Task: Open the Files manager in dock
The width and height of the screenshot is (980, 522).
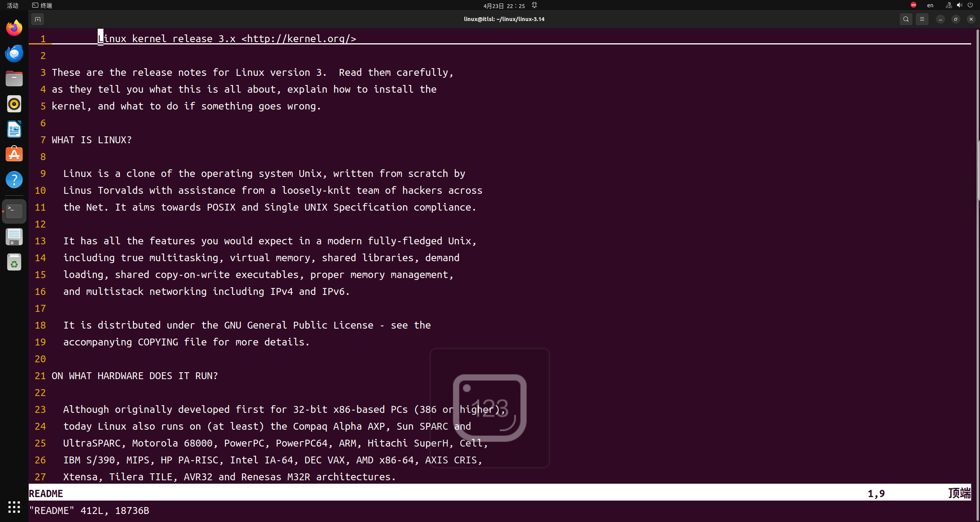Action: tap(14, 79)
